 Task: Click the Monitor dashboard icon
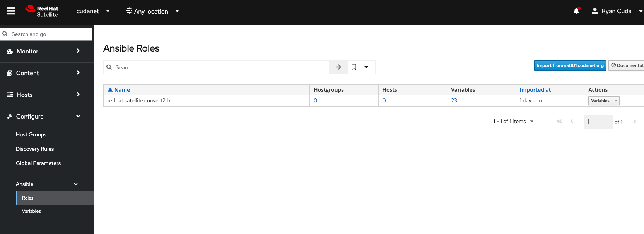coord(10,52)
